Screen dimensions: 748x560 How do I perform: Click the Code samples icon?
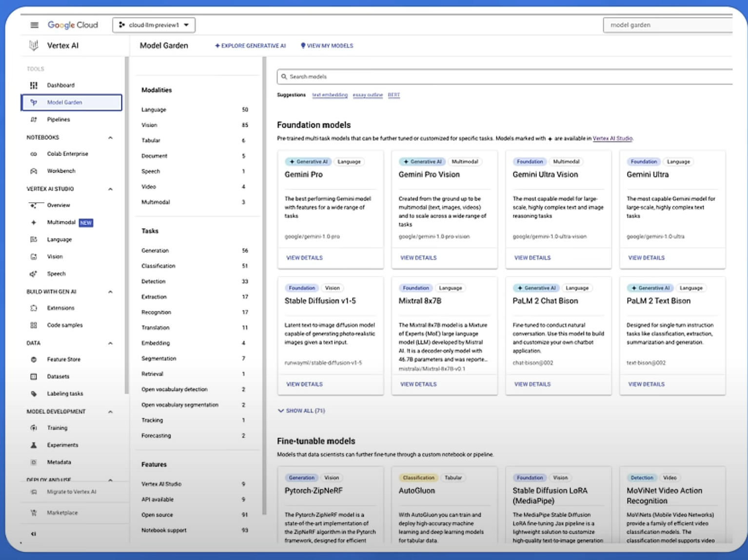click(x=34, y=325)
